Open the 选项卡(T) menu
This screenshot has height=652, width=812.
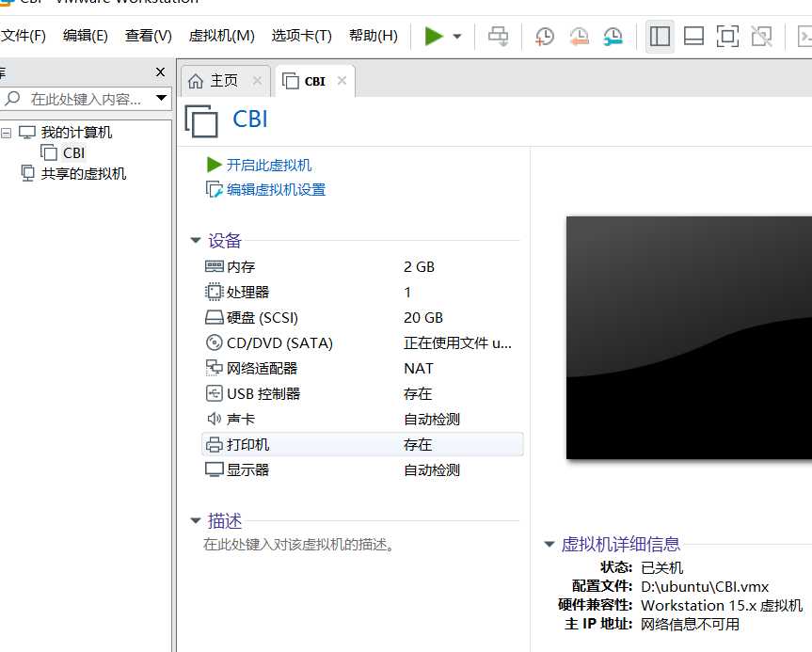coord(301,36)
